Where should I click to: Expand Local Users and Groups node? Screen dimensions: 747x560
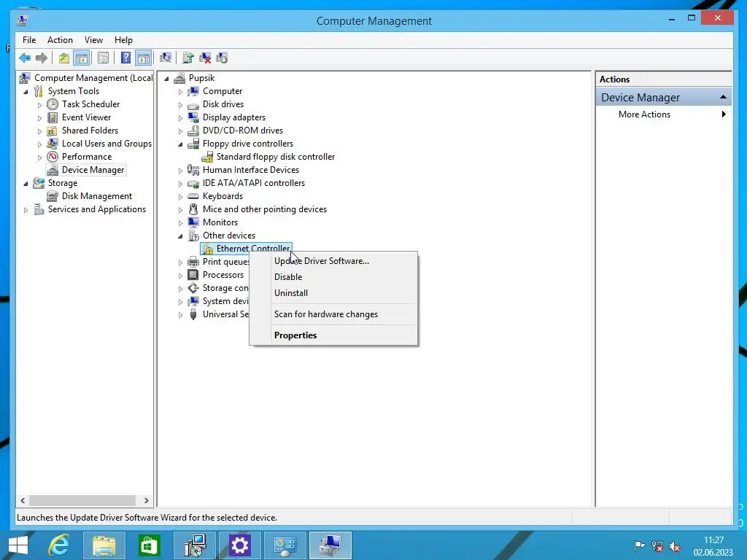tap(39, 144)
